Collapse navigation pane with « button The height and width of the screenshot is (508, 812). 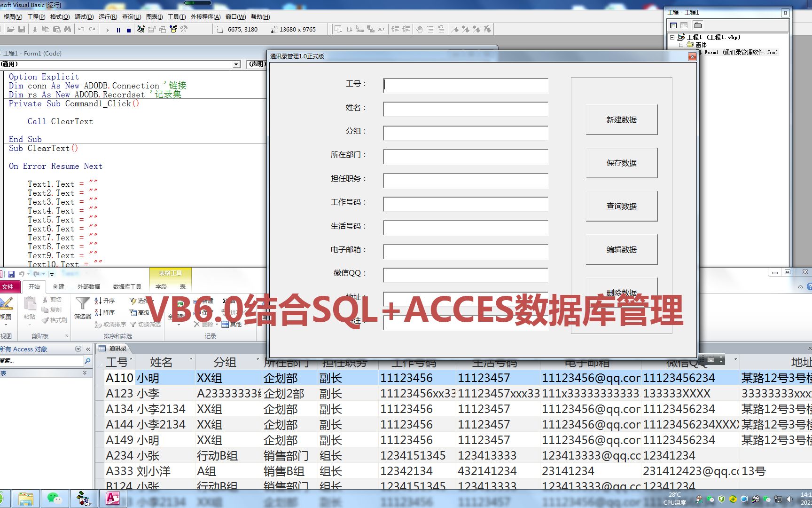88,349
